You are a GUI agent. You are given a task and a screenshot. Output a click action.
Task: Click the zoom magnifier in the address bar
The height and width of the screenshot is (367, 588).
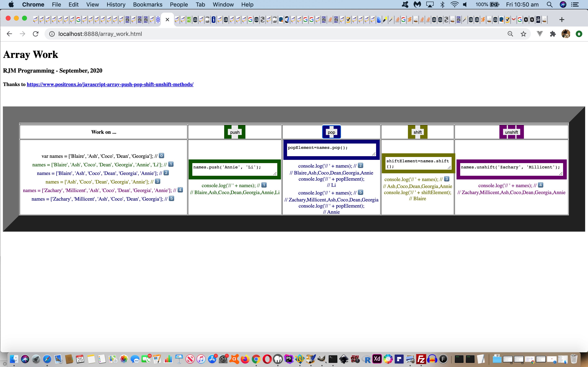pyautogui.click(x=510, y=34)
